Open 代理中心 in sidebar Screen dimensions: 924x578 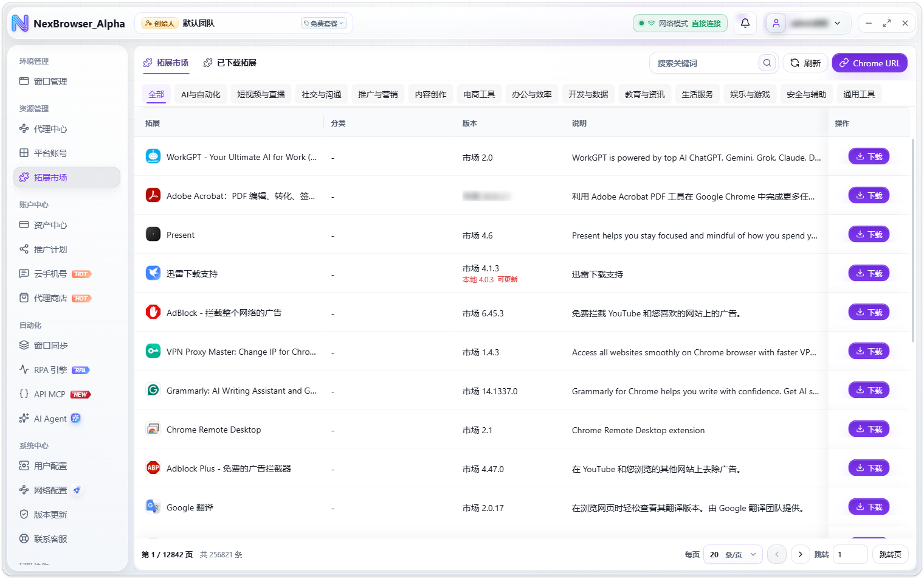(67, 129)
